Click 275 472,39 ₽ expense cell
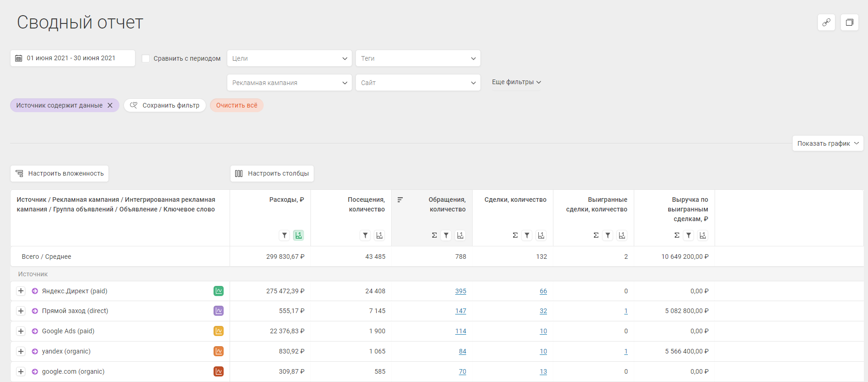 click(285, 291)
